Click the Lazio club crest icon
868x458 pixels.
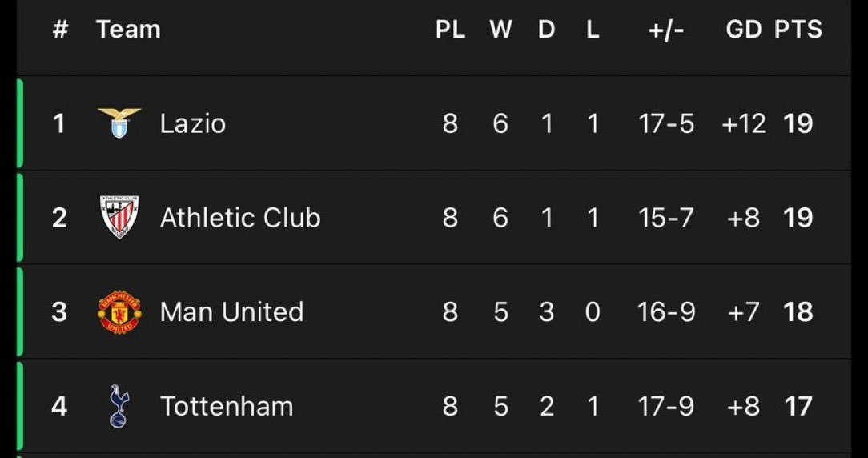click(119, 123)
